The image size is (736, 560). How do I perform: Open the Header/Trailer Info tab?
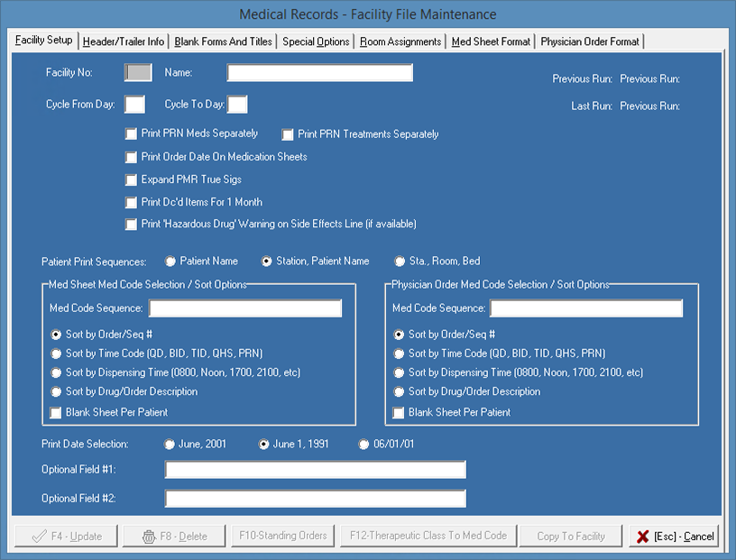tap(124, 41)
